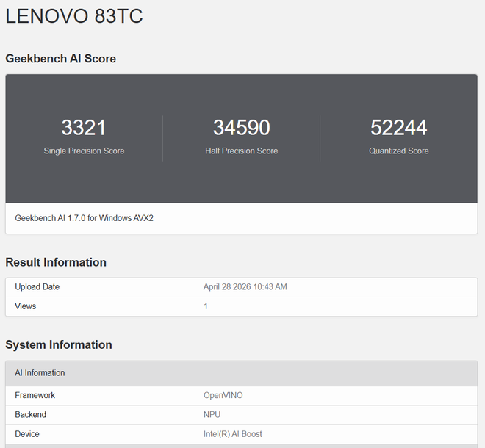The image size is (485, 448).
Task: Click the Intel(R) AI Boost device value
Action: 233,434
